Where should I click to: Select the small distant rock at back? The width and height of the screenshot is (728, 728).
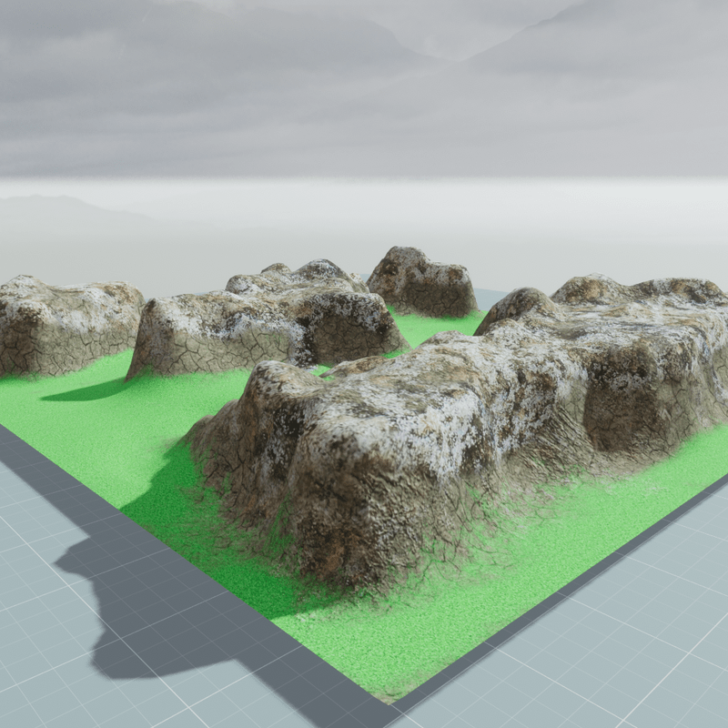click(420, 282)
